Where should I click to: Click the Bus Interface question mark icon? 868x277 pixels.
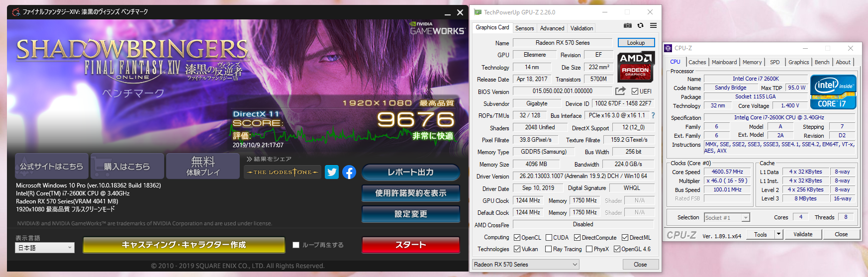pyautogui.click(x=653, y=115)
